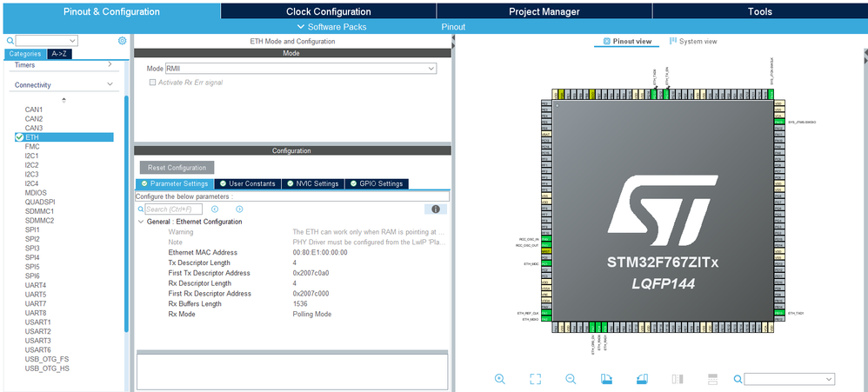The height and width of the screenshot is (392, 868).
Task: Select I2C1 peripheral
Action: tap(32, 156)
